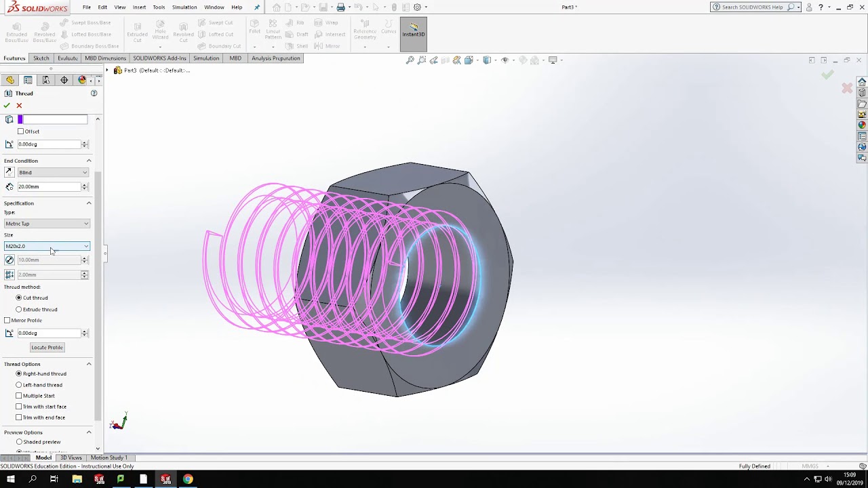
Task: Open thread Type Metric Tap dropdown
Action: pos(47,224)
